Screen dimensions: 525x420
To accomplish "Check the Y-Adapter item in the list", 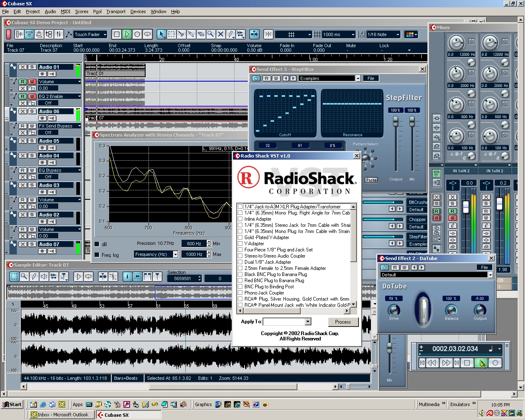I will 240,244.
